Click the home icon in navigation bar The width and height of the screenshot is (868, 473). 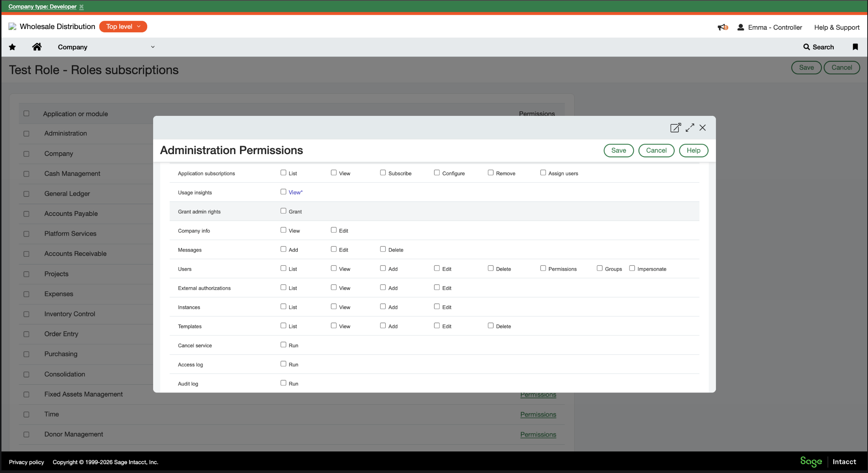pos(37,47)
